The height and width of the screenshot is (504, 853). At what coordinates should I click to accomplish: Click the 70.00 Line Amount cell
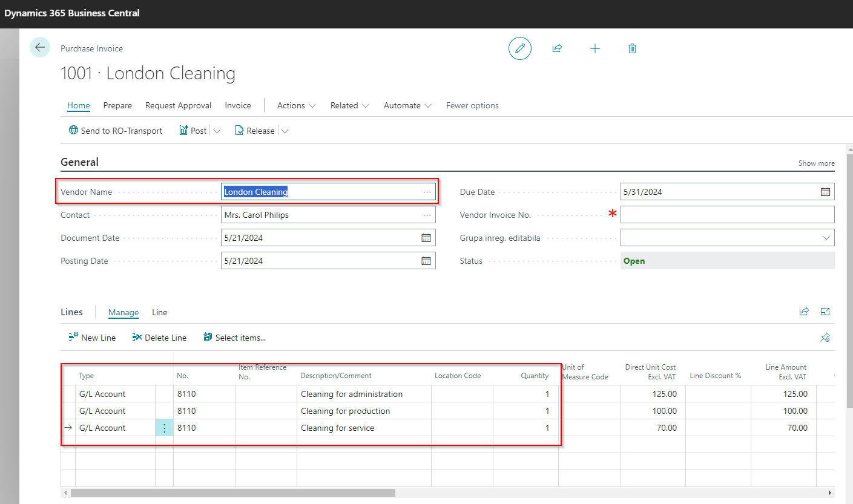click(783, 428)
